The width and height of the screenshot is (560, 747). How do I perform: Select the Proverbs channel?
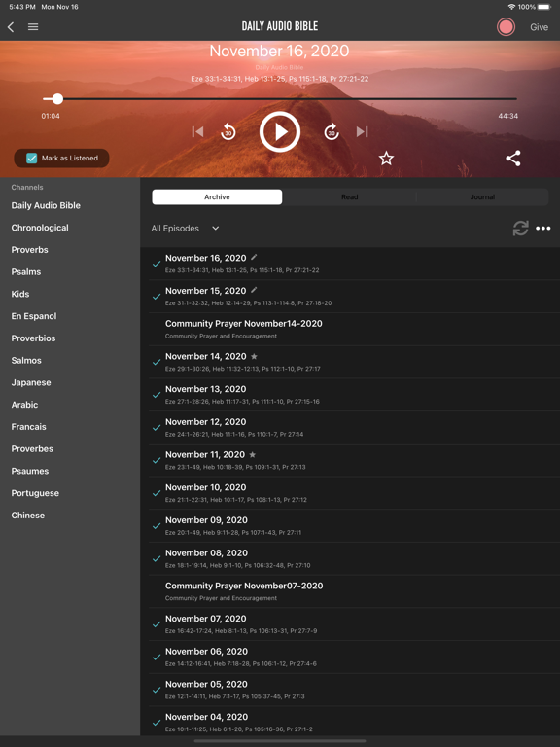[x=29, y=250]
